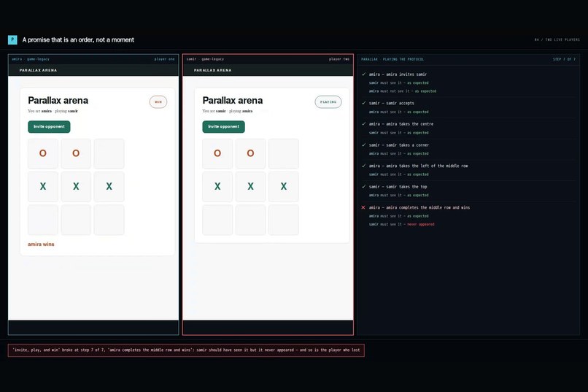588x392 pixels.
Task: Click the 'TWO LIVE PLAYERS' header label
Action: (557, 39)
